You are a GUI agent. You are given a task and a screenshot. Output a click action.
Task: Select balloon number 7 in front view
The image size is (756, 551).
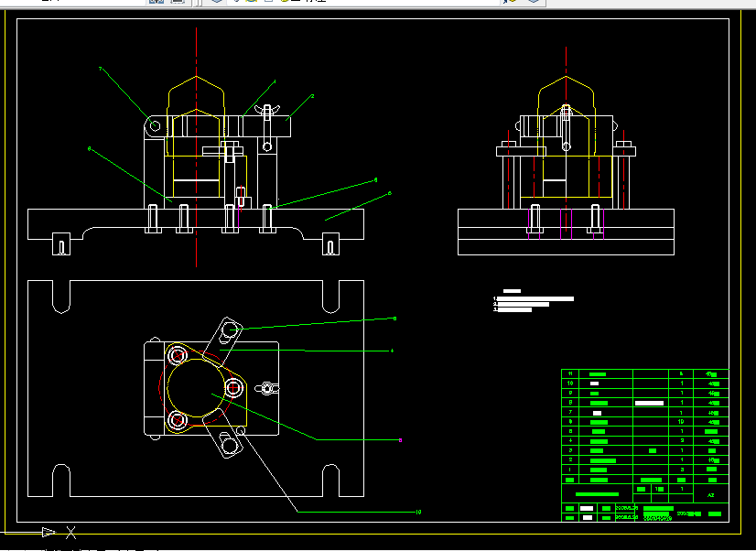(101, 69)
